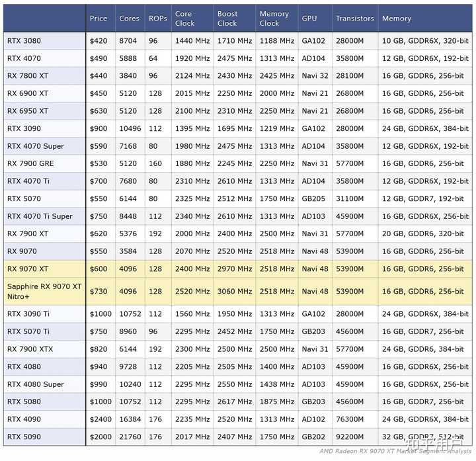Click the 2425 MHz memory clock value
476x461 pixels.
pos(277,75)
